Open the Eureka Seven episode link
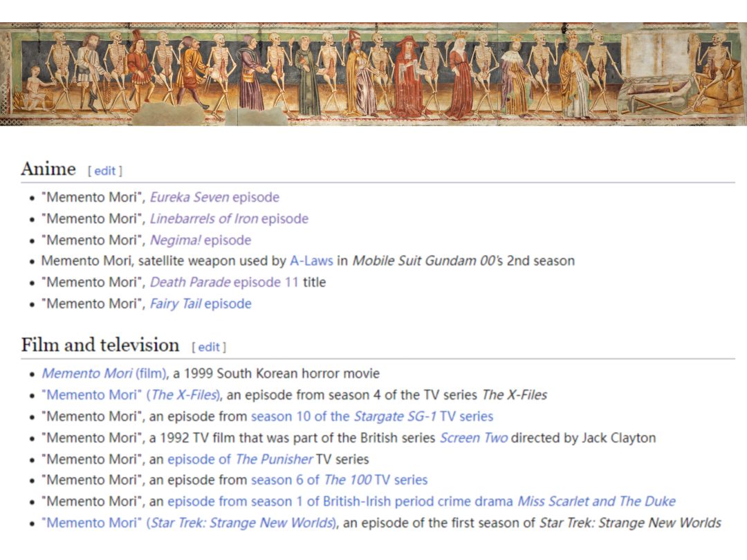 (x=215, y=197)
